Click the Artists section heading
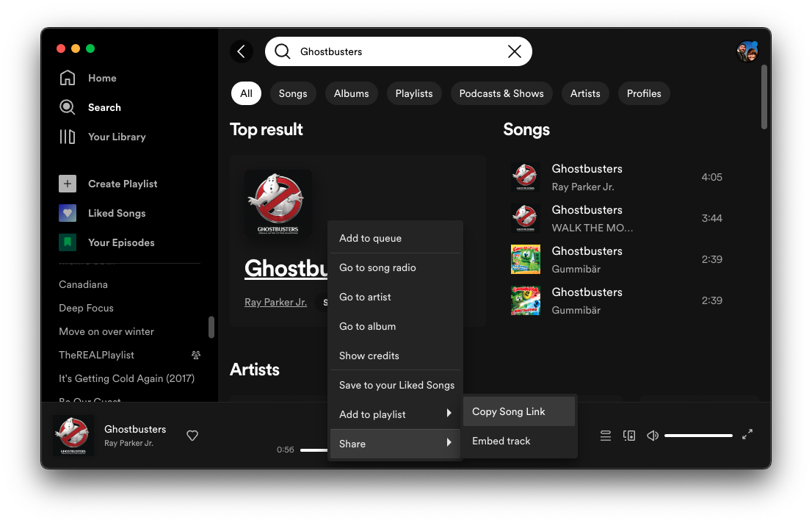The height and width of the screenshot is (523, 812). (x=254, y=369)
